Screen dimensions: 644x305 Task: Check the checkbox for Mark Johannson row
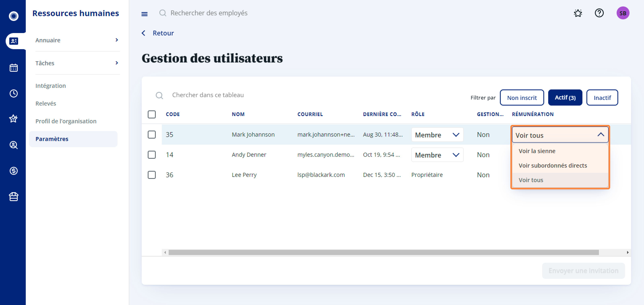152,135
